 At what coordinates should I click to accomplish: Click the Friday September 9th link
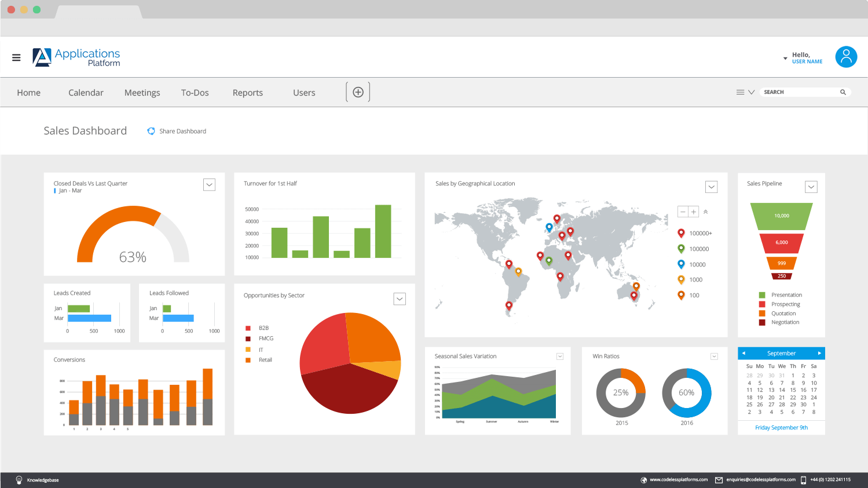coord(782,428)
